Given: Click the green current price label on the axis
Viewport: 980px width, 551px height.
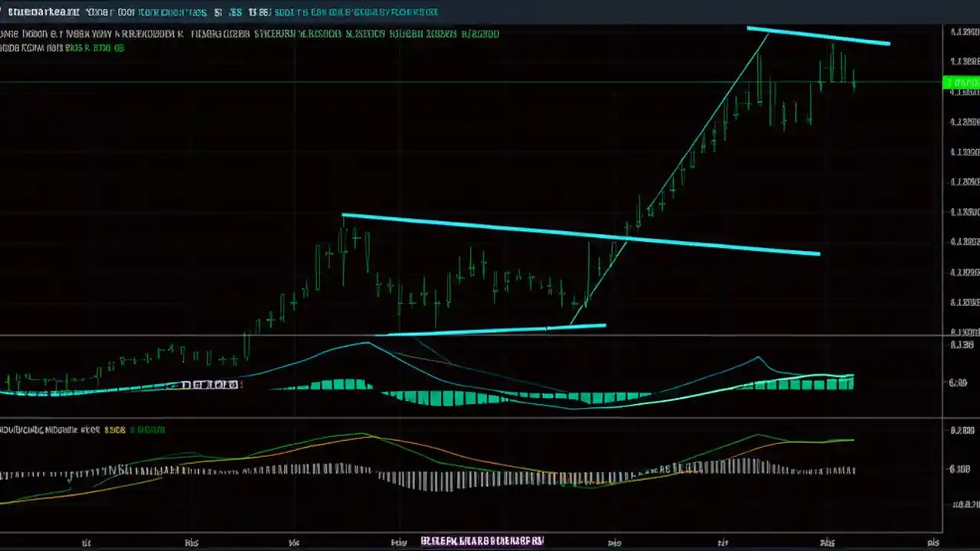Looking at the screenshot, I should click(959, 83).
